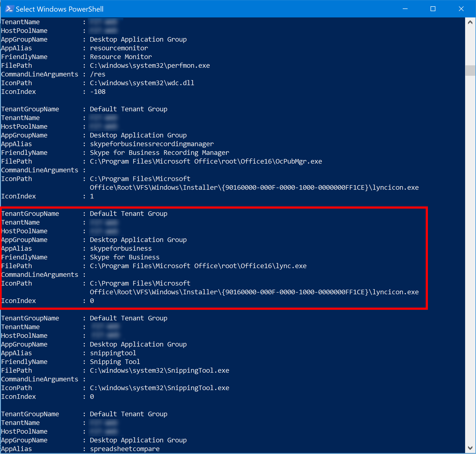Click the 'spreadsheetcompare' AppAlias value
The height and width of the screenshot is (454, 476).
tap(125, 449)
